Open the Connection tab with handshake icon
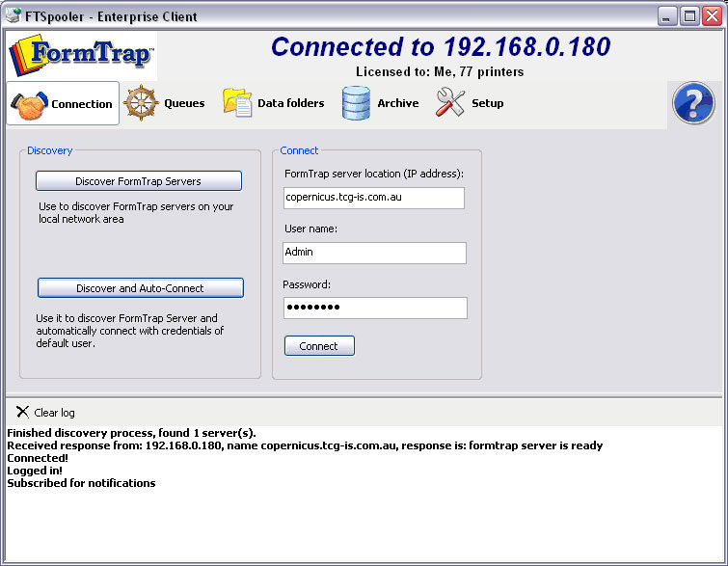 click(x=64, y=103)
